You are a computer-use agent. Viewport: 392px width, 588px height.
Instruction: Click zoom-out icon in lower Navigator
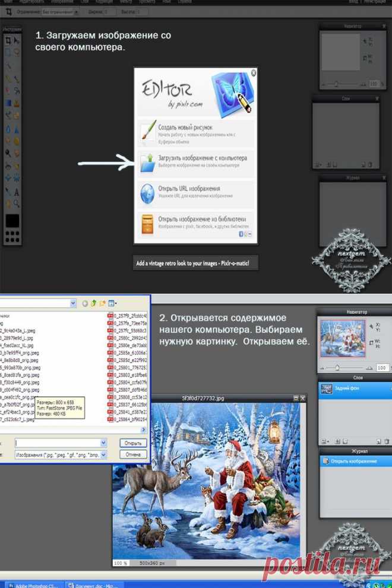322,368
